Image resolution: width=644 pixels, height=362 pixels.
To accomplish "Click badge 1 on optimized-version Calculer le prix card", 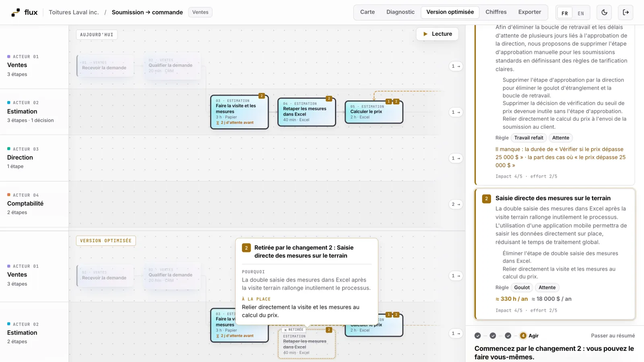I will pos(389,315).
